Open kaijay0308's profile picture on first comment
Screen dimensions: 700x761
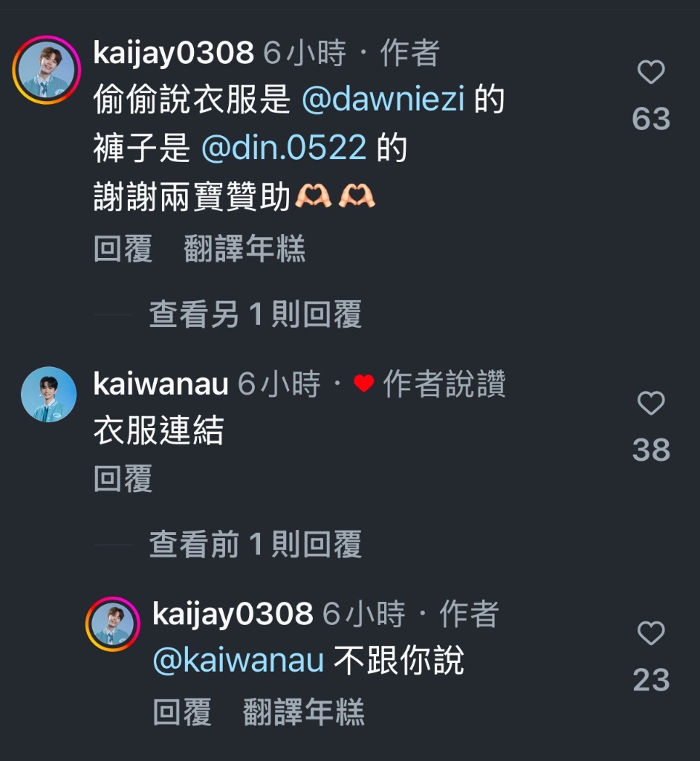click(x=47, y=69)
